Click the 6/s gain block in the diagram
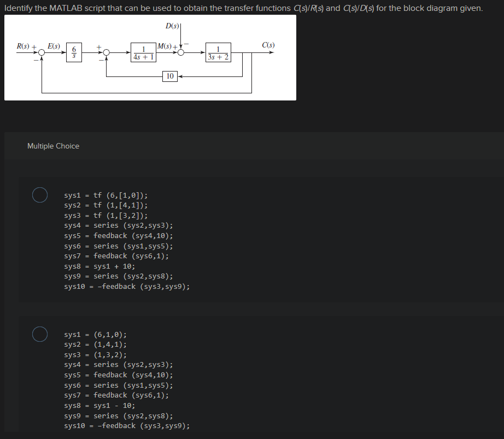This screenshot has height=439, width=504. click(74, 53)
